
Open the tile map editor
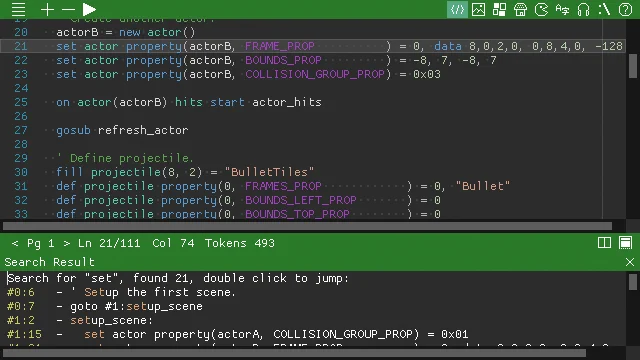coord(499,9)
